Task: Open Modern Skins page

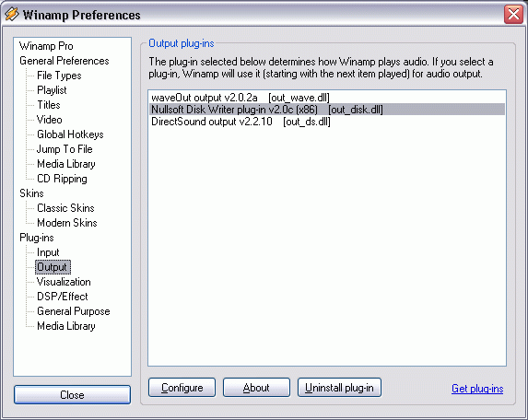Action: point(67,223)
